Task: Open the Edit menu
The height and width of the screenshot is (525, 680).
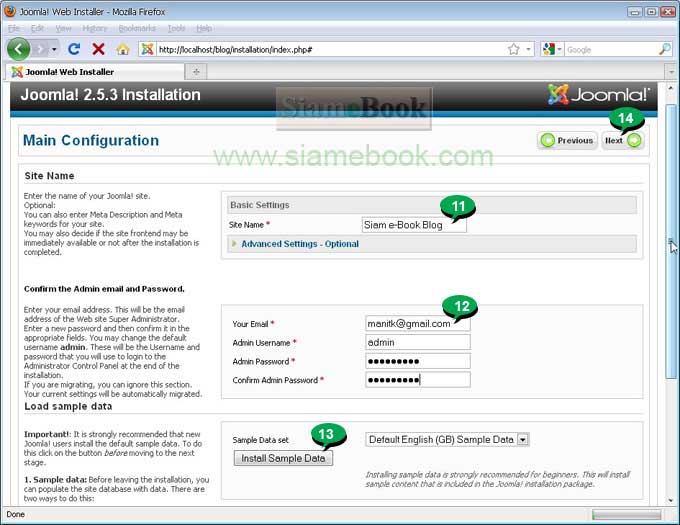Action: [x=37, y=29]
